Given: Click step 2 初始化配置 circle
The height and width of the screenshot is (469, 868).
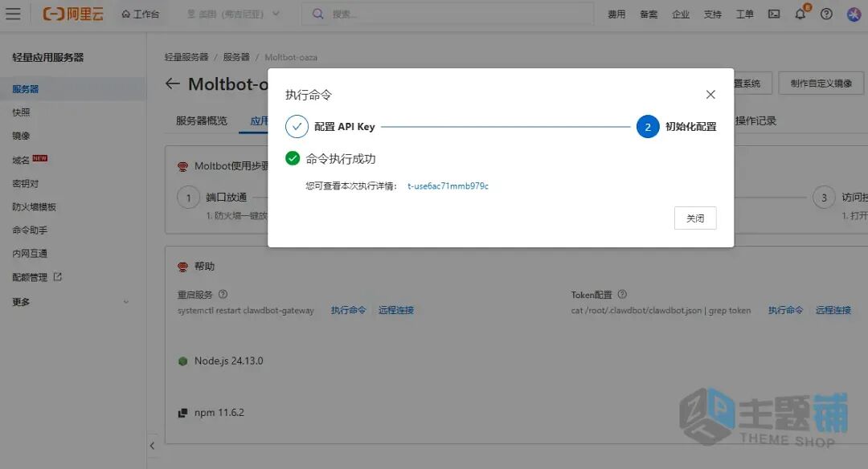Looking at the screenshot, I should point(648,127).
